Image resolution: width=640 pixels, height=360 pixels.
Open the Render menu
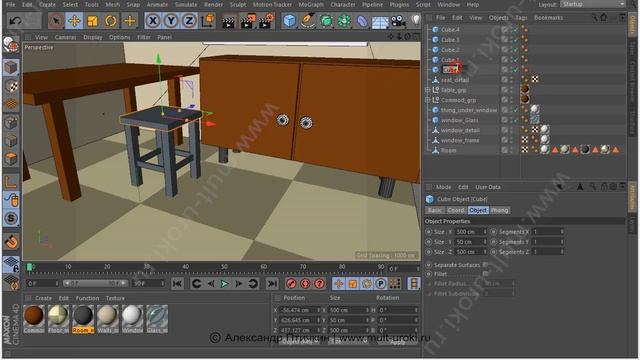(213, 4)
